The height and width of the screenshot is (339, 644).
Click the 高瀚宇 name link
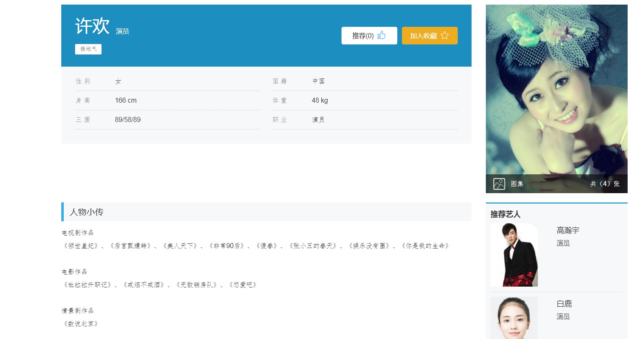tap(568, 230)
